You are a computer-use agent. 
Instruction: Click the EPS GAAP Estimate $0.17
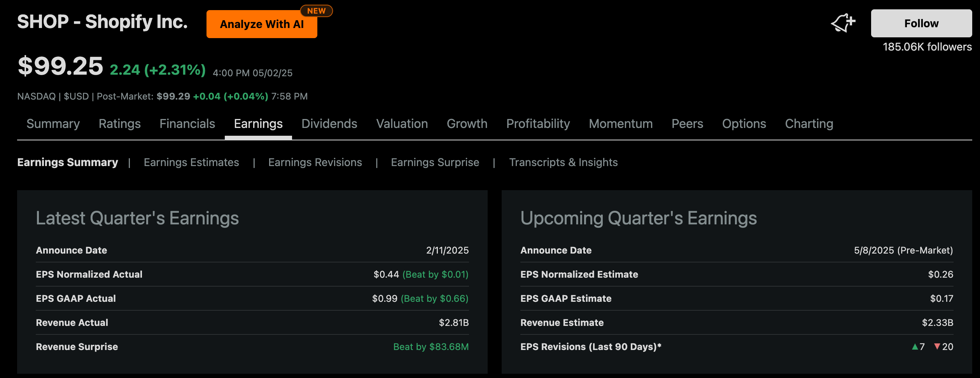941,299
